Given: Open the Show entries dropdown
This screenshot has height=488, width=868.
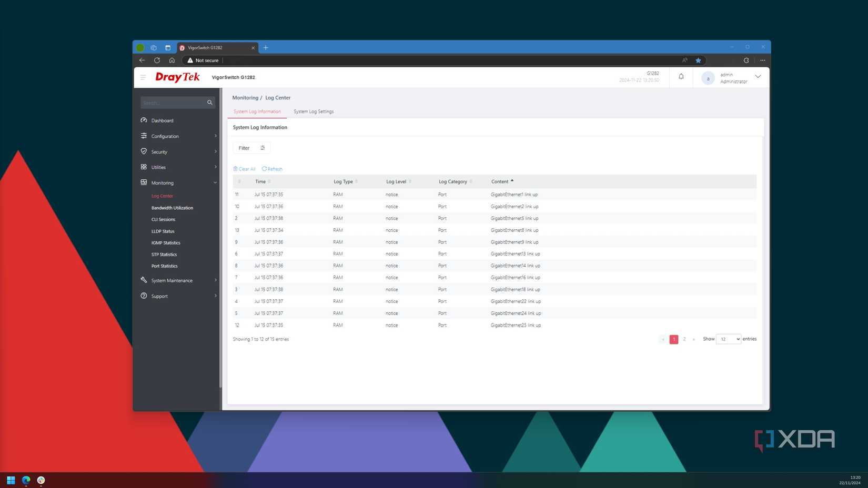Looking at the screenshot, I should pos(728,339).
